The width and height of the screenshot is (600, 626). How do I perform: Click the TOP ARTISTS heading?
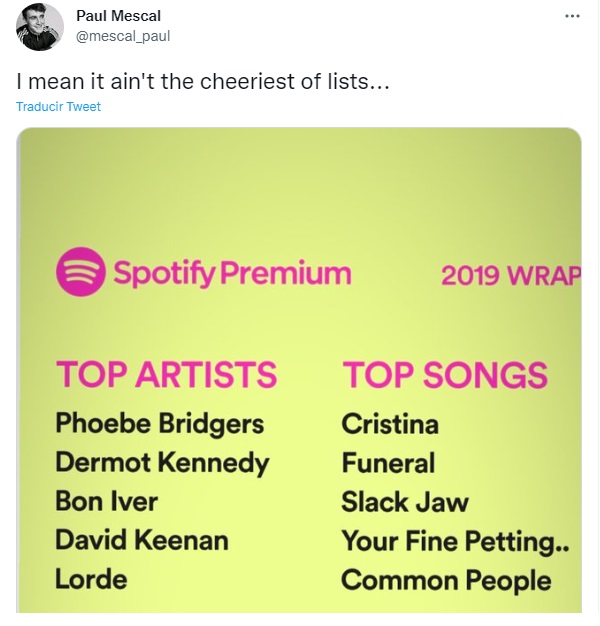[166, 374]
